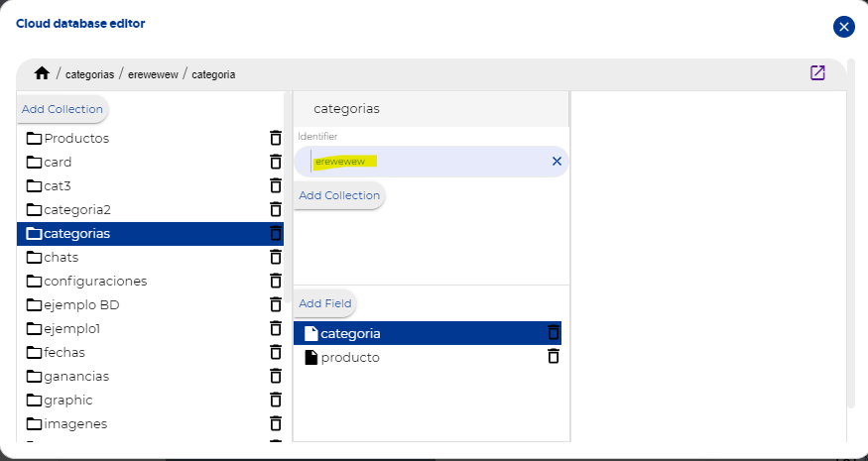
Task: Open database editor in new window icon
Action: (x=817, y=73)
